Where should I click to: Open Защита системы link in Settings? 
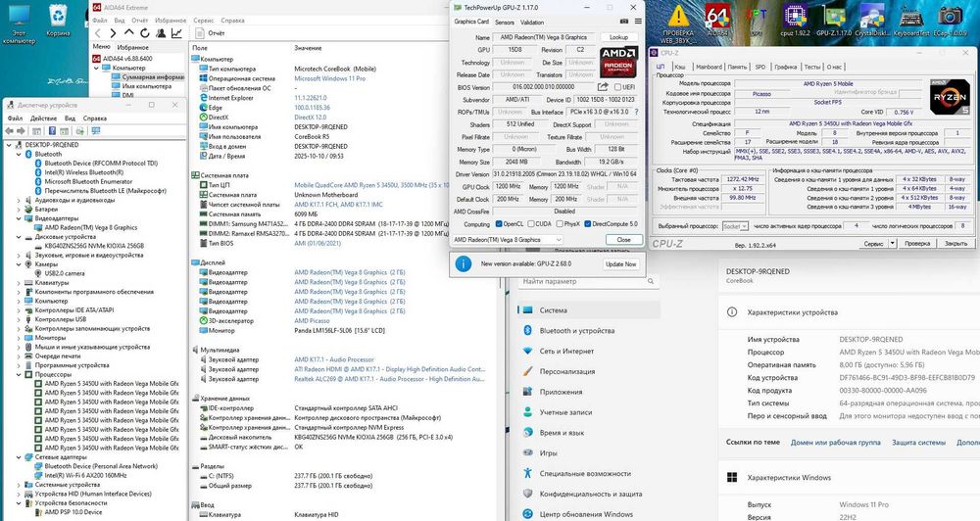pos(918,443)
